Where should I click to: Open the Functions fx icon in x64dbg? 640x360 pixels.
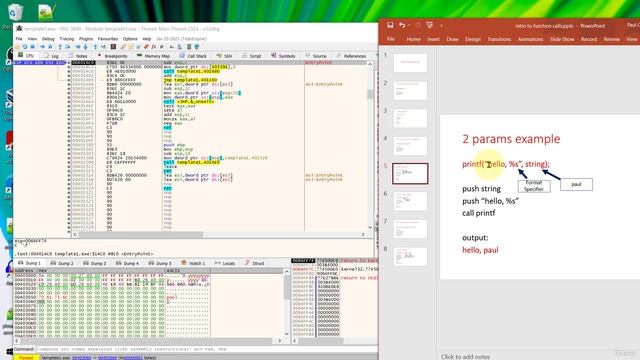[154, 47]
